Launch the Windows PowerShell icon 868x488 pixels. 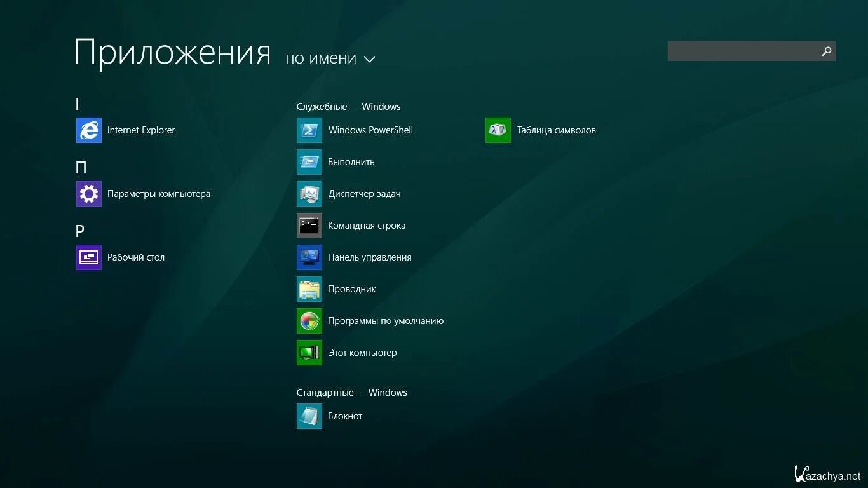[x=309, y=130]
